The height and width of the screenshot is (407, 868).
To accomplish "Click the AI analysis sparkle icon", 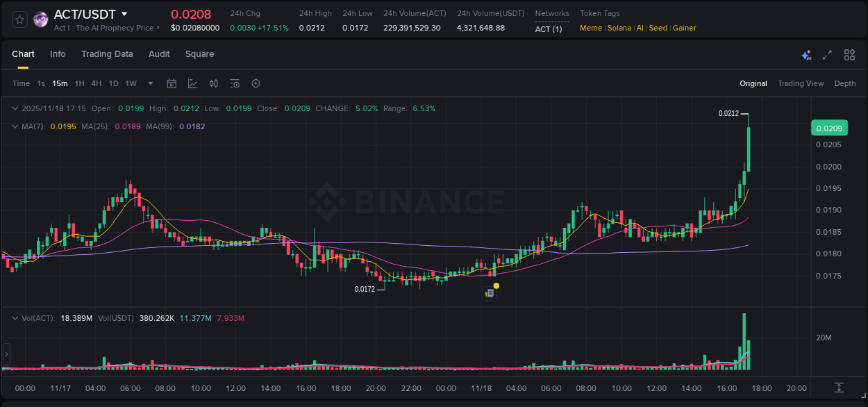I will [x=806, y=55].
